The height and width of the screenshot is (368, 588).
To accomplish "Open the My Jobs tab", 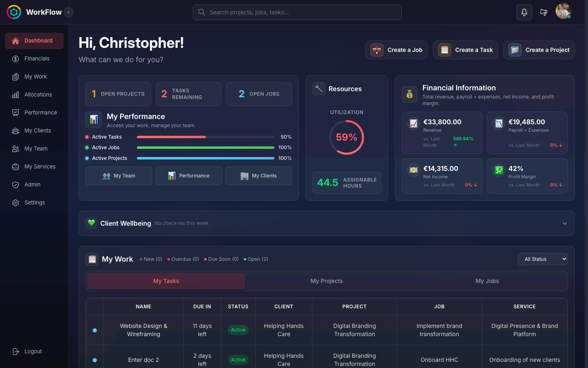I will click(487, 281).
